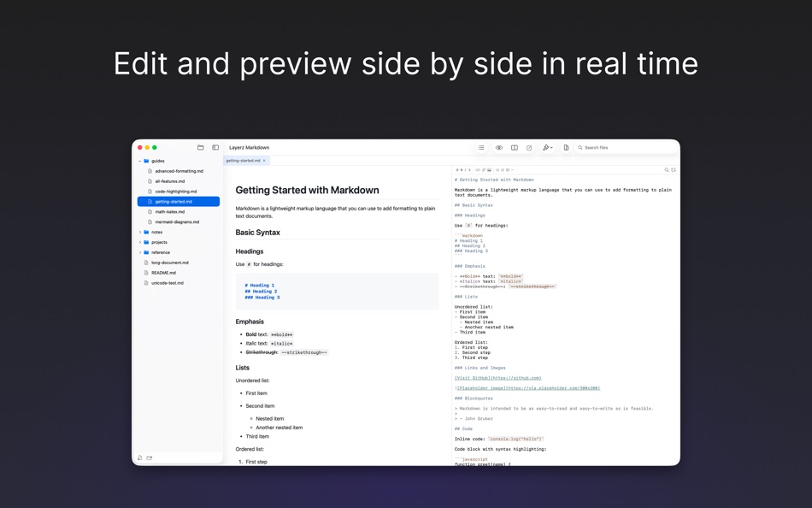Click the Visit GitHub link in the editor
Image resolution: width=812 pixels, height=508 pixels.
point(498,378)
